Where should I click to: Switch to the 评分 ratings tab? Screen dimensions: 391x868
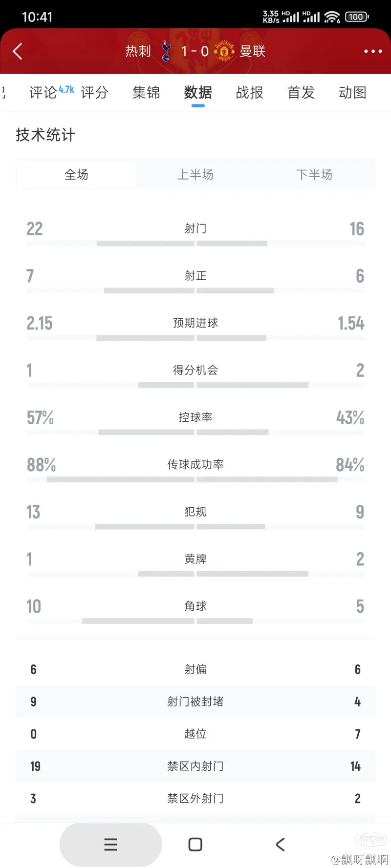94,92
